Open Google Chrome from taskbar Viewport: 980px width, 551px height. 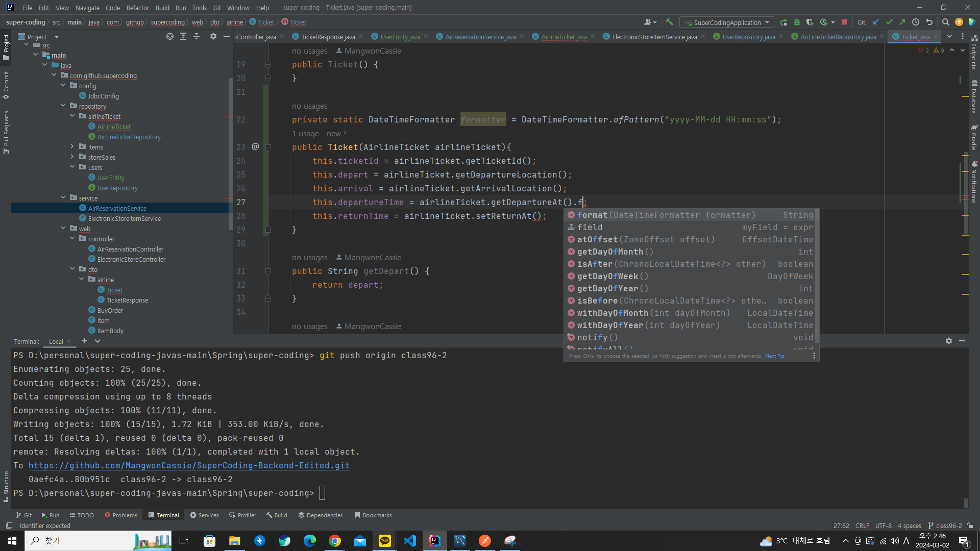click(x=335, y=541)
